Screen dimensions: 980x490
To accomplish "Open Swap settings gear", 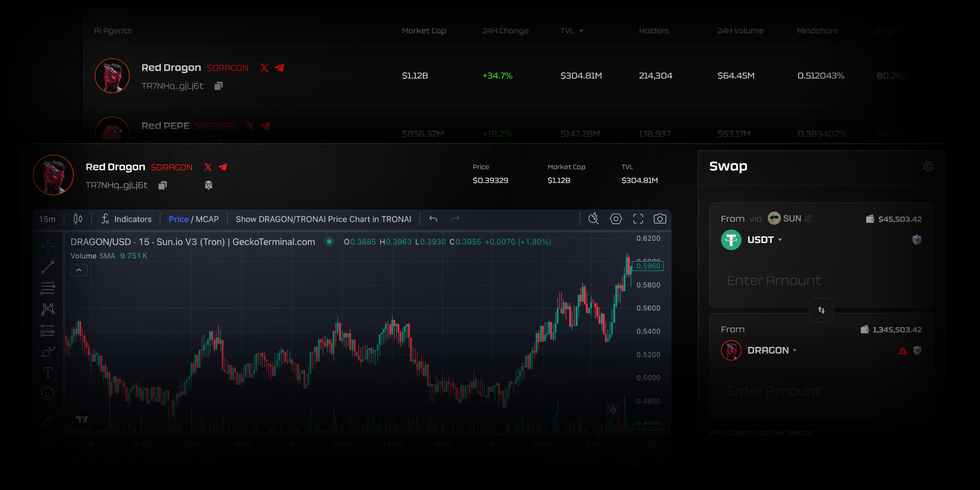I will point(929,166).
